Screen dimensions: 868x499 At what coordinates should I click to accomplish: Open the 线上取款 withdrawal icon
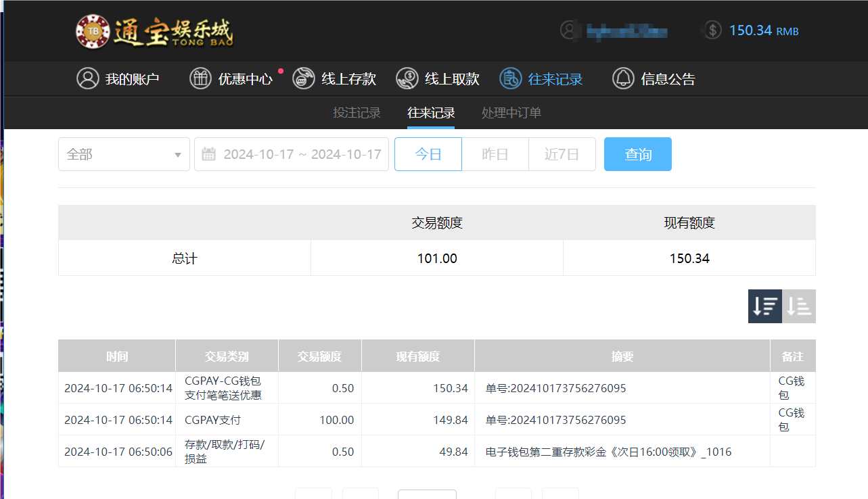click(x=407, y=78)
